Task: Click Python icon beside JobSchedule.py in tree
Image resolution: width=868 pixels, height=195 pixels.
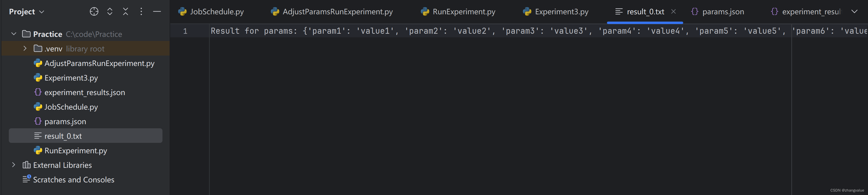Action: point(38,107)
